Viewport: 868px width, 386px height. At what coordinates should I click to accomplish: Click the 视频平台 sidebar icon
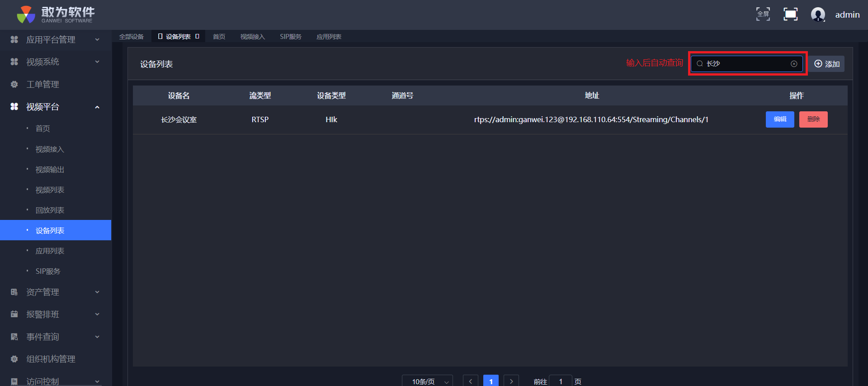[x=14, y=106]
